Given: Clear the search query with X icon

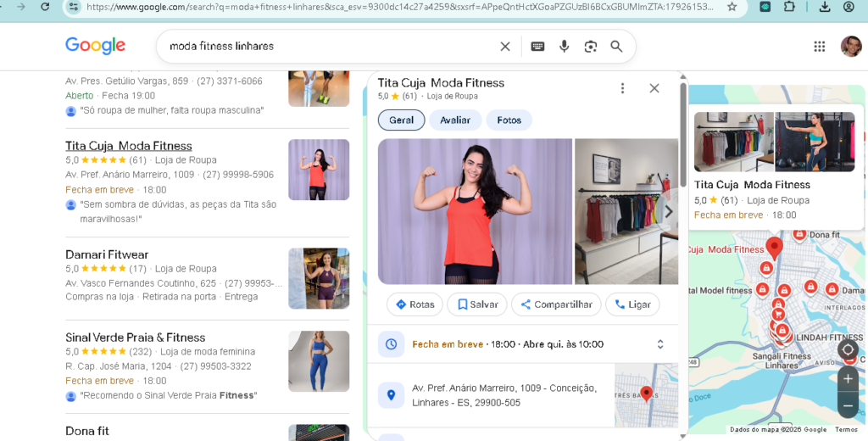Looking at the screenshot, I should point(505,47).
